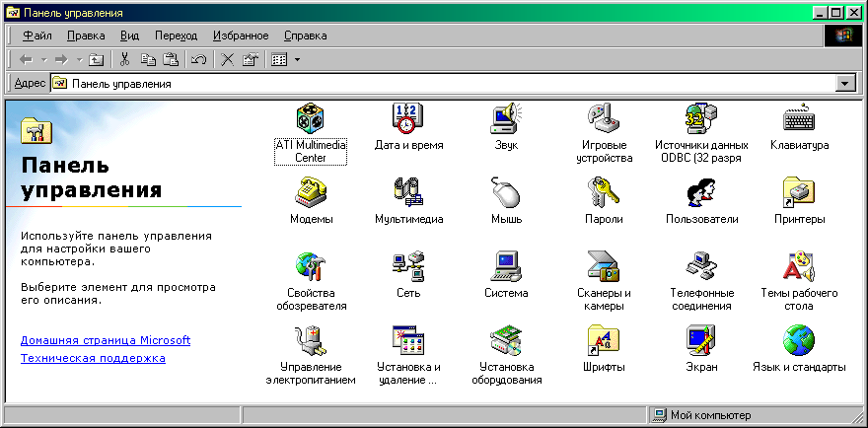Screen dimensions: 868x428
Task: Open Сканеры и камеры icon
Action: tap(604, 266)
